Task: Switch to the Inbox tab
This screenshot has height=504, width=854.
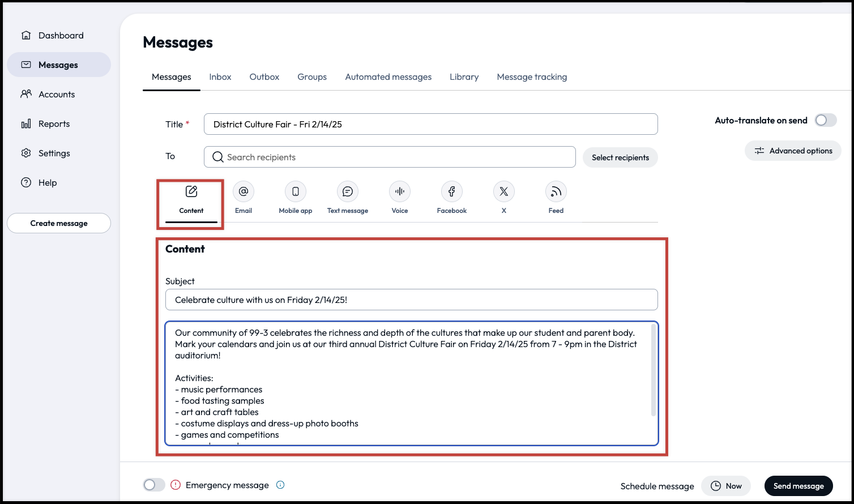Action: pos(220,77)
